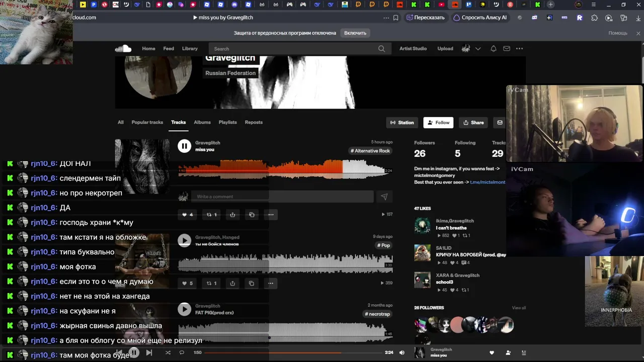
Task: Click the bottom player progress bar
Action: 293,353
